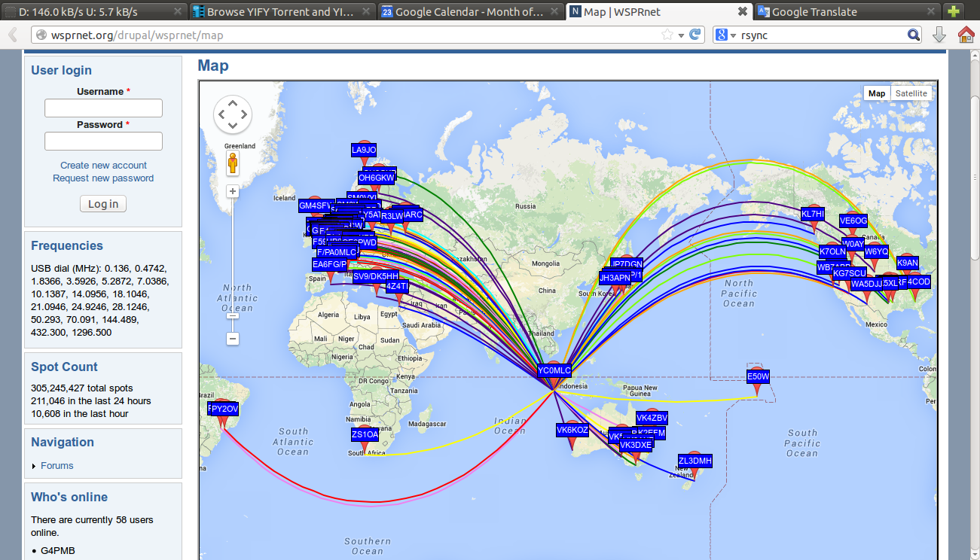980x560 pixels.
Task: Select the GM4SFW station label
Action: coord(315,205)
